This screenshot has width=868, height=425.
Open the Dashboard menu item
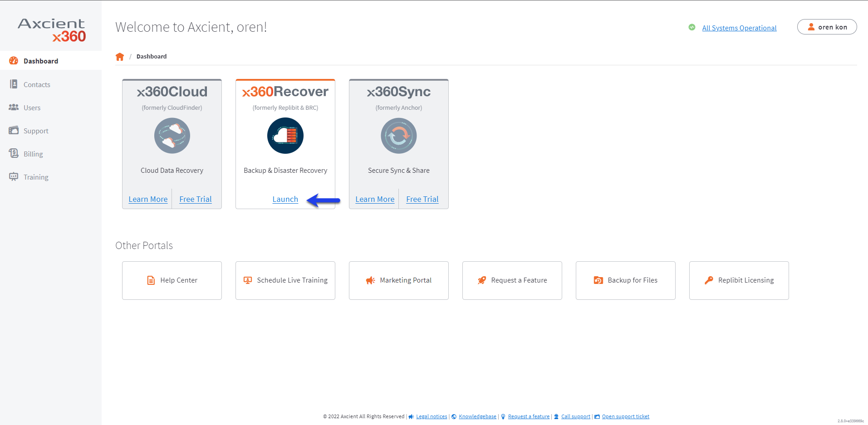51,61
